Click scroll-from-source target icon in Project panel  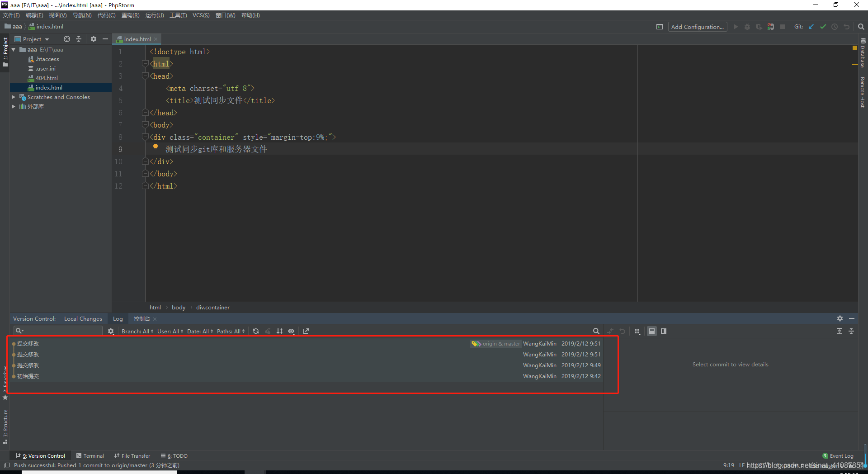click(x=67, y=39)
